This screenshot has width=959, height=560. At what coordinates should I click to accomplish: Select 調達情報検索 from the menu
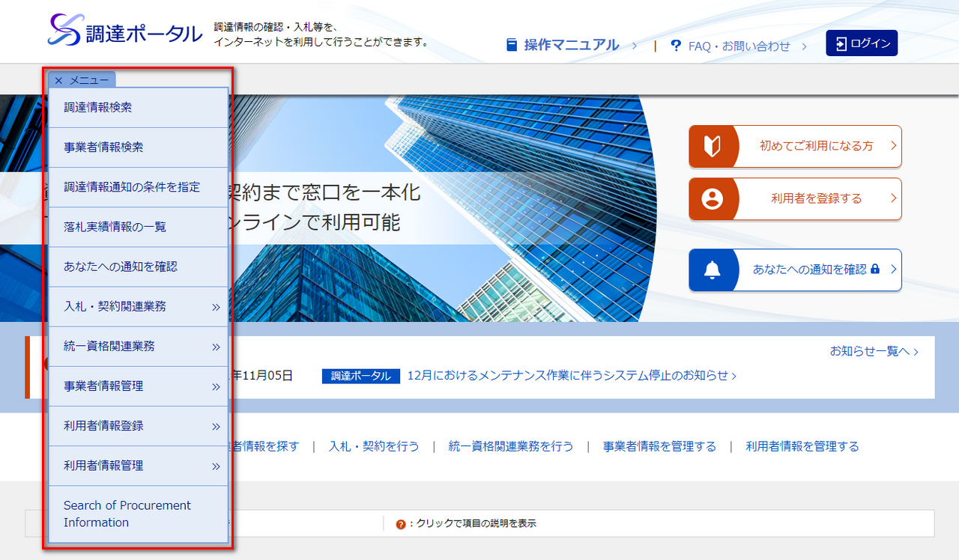[98, 108]
